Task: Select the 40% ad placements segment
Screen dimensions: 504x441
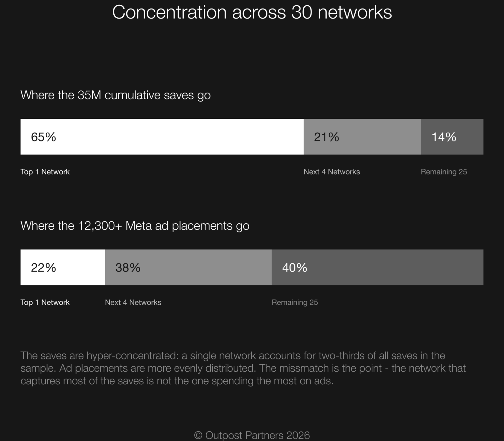Action: pos(378,267)
